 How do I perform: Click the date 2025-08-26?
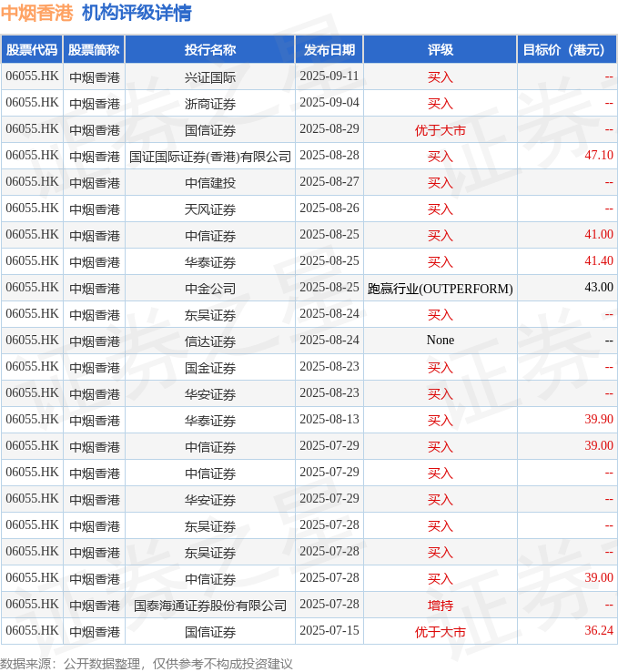click(329, 209)
